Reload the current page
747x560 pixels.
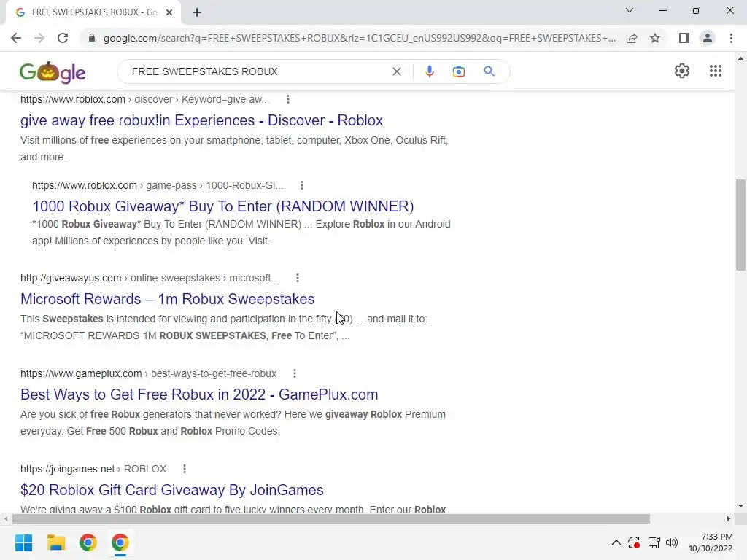coord(63,38)
